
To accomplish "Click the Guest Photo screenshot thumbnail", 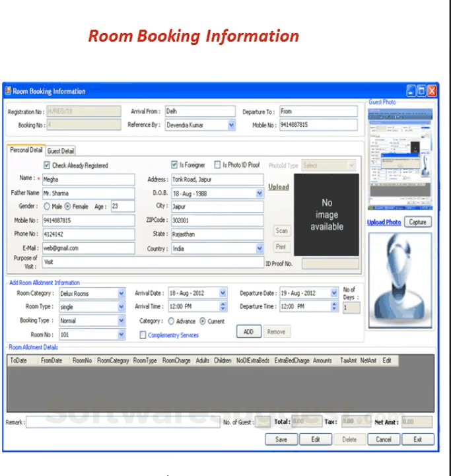I will pyautogui.click(x=400, y=159).
